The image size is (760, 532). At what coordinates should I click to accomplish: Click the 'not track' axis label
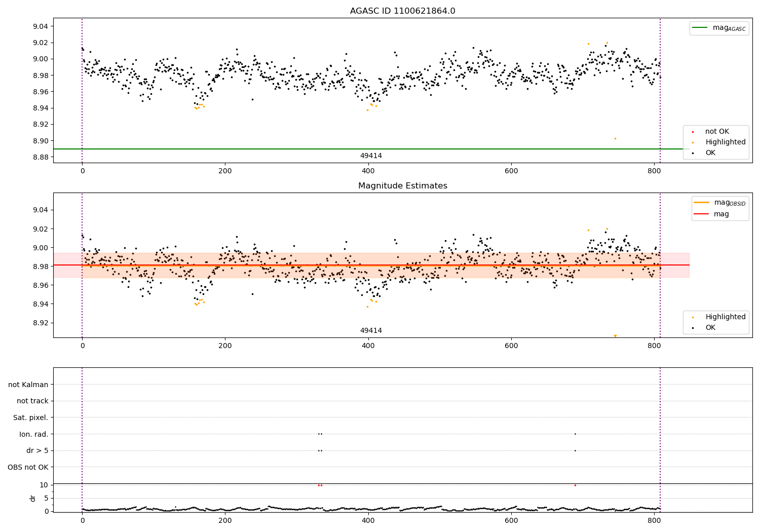click(x=32, y=401)
